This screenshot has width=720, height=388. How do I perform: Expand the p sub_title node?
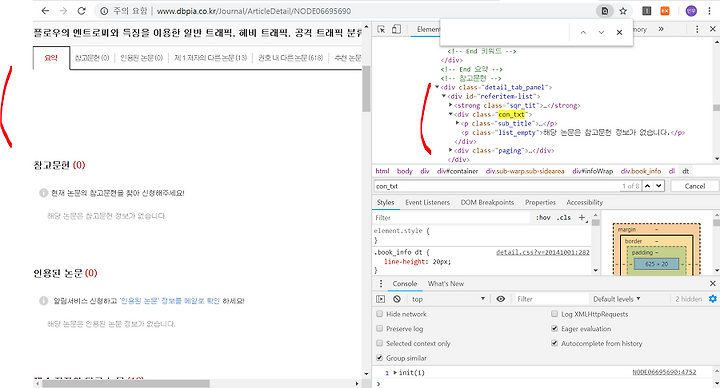(458, 124)
